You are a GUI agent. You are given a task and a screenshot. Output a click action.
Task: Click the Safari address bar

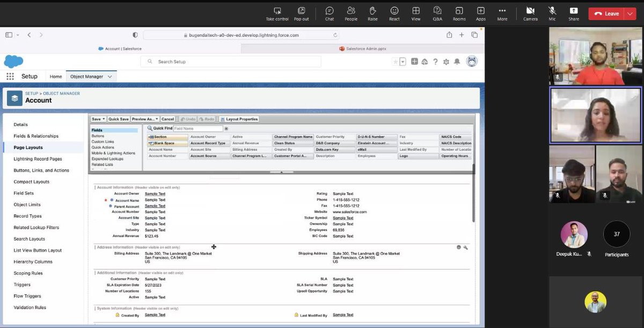[x=241, y=35]
